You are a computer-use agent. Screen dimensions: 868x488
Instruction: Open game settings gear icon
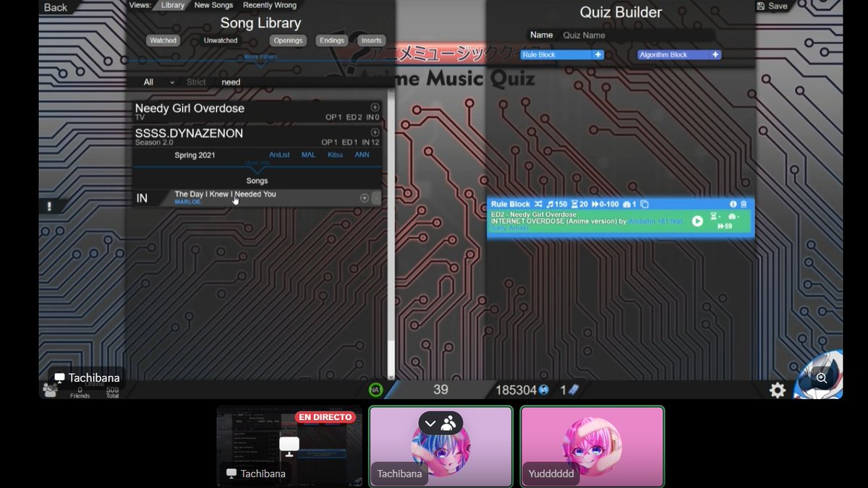778,390
